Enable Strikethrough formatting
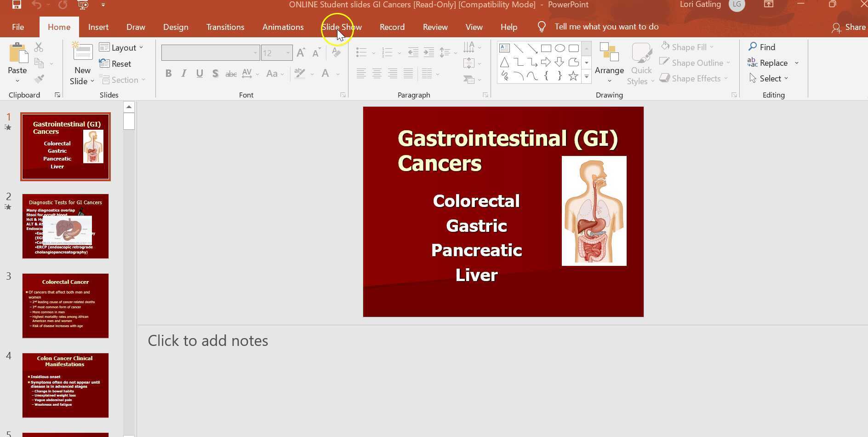Image resolution: width=868 pixels, height=437 pixels. pos(230,73)
